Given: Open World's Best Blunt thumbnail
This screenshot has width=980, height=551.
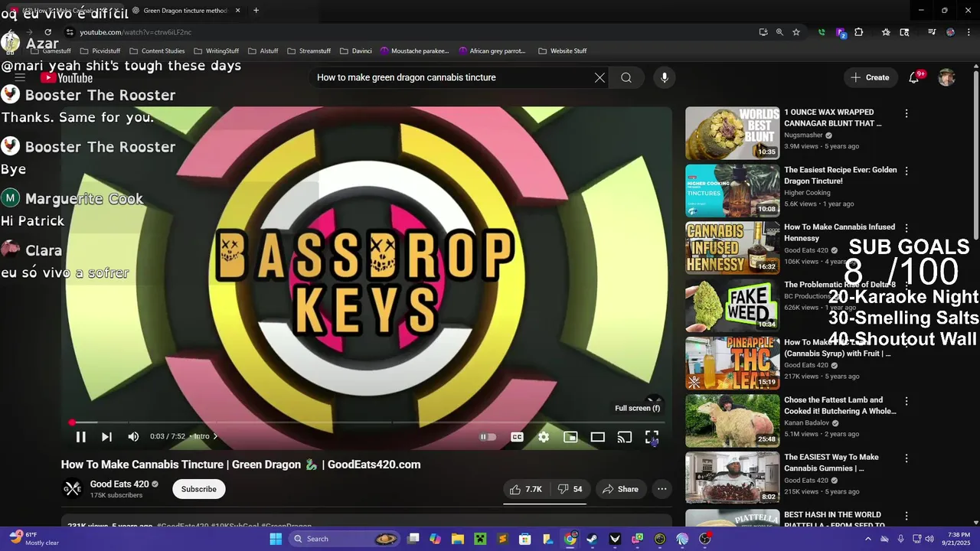Looking at the screenshot, I should pyautogui.click(x=732, y=133).
